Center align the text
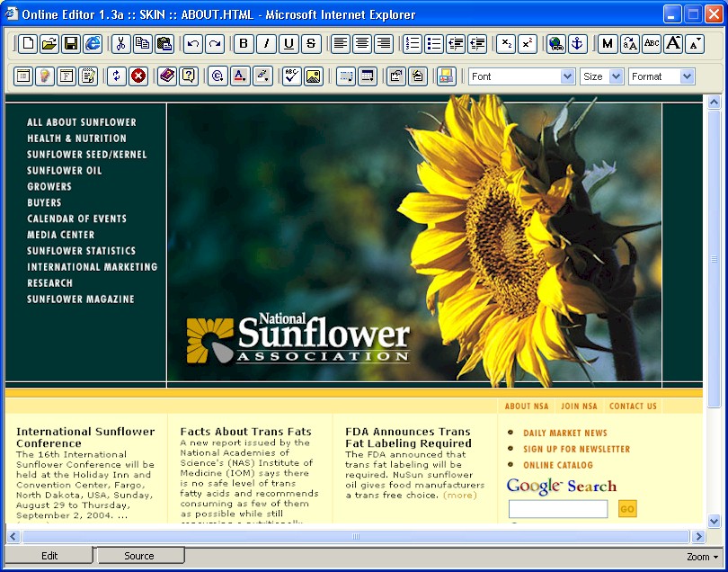The width and height of the screenshot is (728, 572). (362, 44)
